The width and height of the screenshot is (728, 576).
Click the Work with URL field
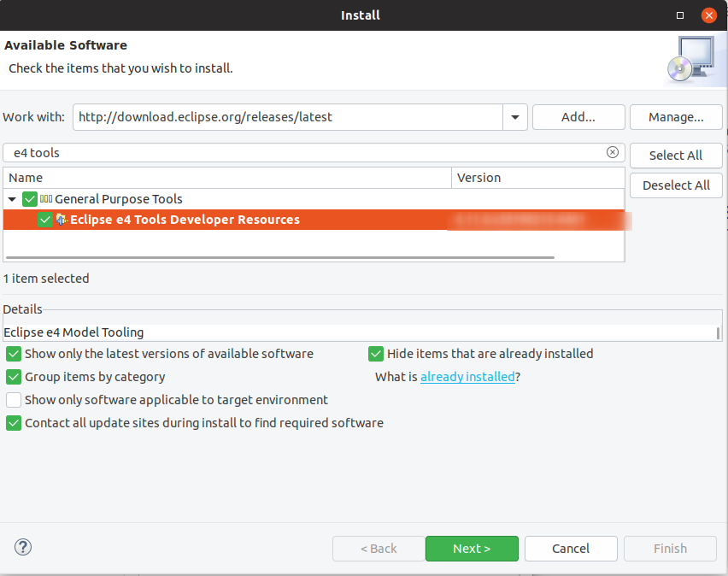pyautogui.click(x=288, y=117)
